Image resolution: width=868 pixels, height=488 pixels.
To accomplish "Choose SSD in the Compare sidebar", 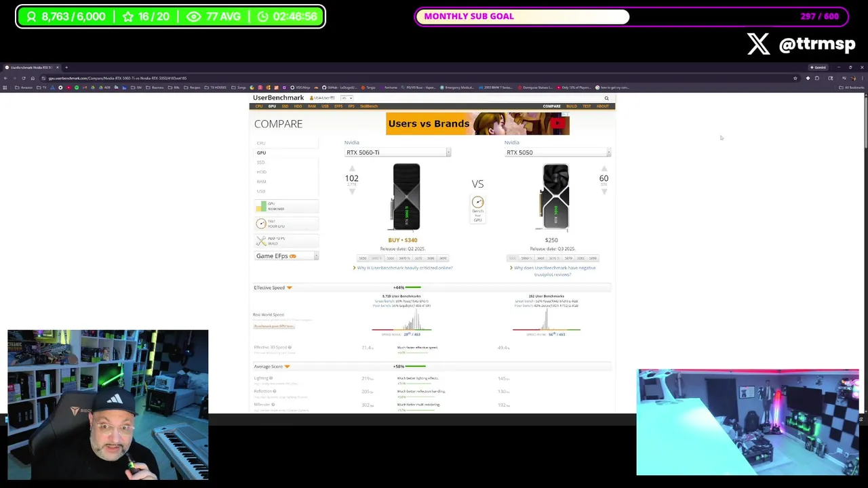I will pyautogui.click(x=261, y=163).
